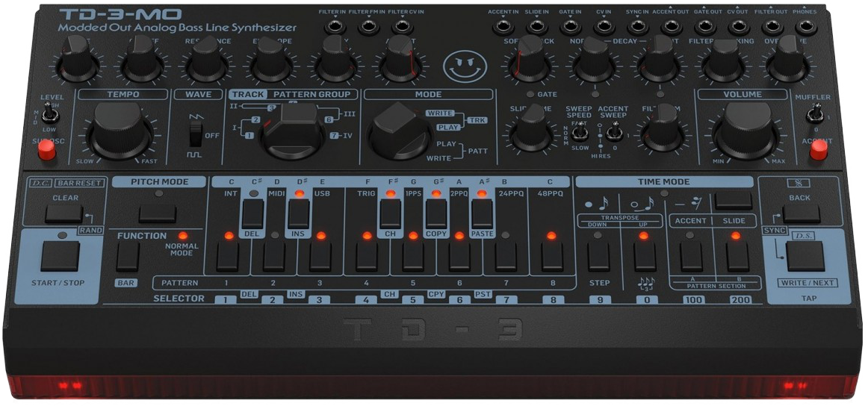Image resolution: width=868 pixels, height=406 pixels.
Task: Click the SLIDE IN jack
Action: (536, 26)
